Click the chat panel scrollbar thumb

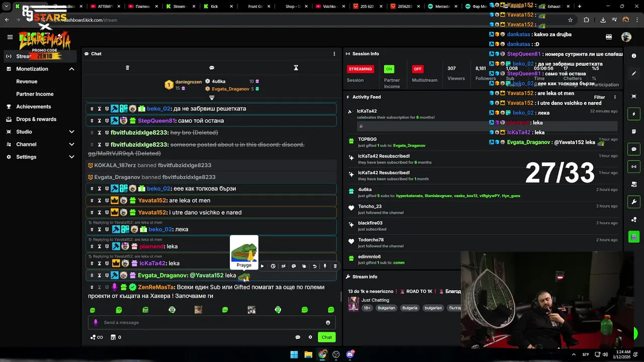(x=341, y=296)
